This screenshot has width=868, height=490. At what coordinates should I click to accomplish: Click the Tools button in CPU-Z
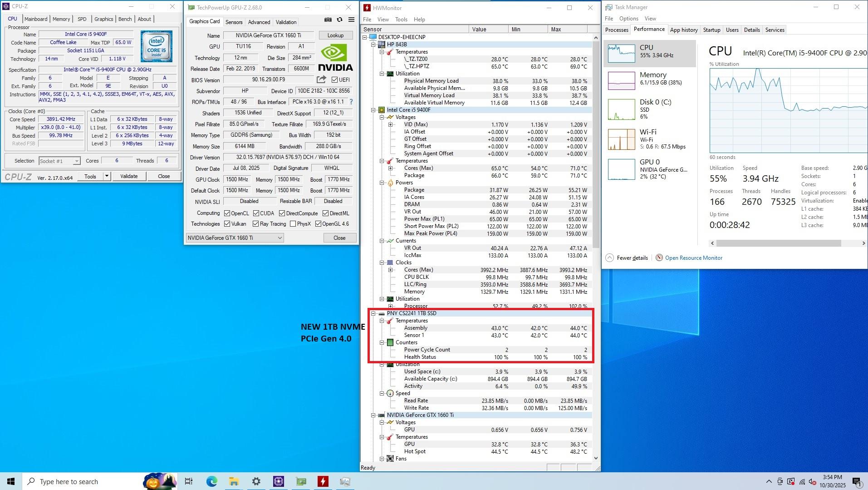pyautogui.click(x=90, y=176)
